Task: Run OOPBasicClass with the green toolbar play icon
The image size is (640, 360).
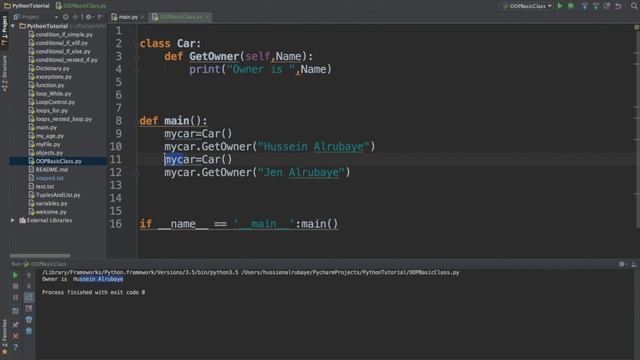Action: [x=560, y=6]
